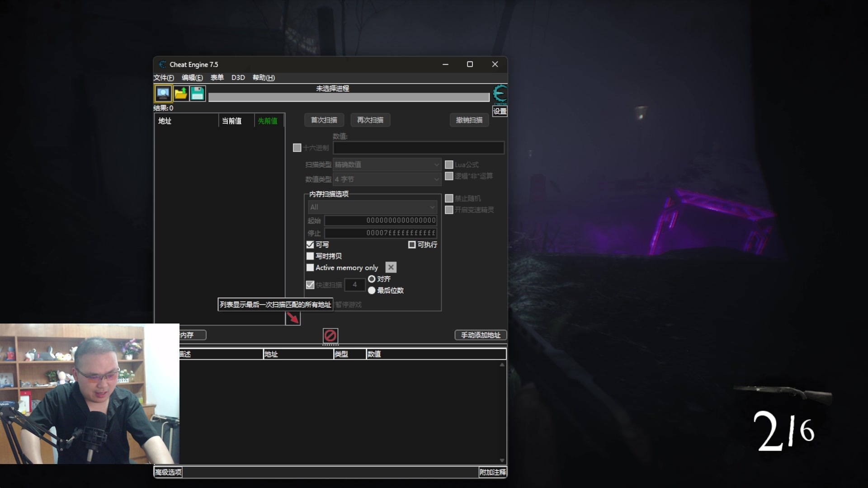868x488 pixels.
Task: Open the 扫描类型 dropdown
Action: click(387, 165)
